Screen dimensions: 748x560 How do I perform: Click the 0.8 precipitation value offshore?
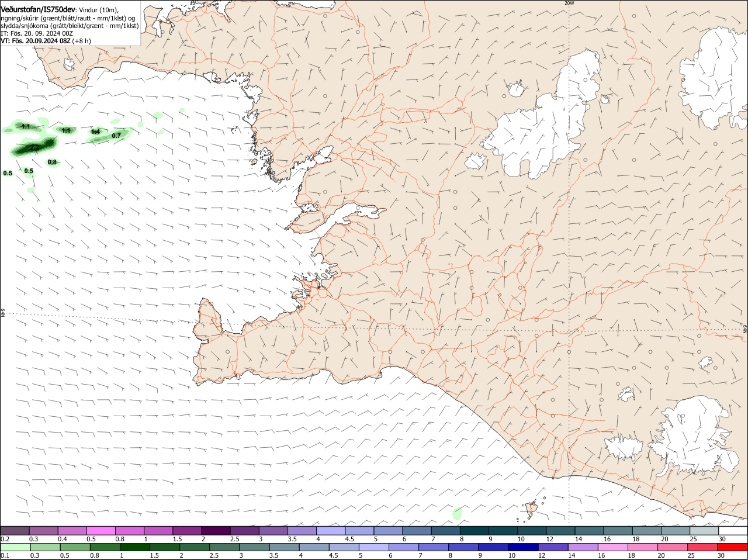tap(52, 162)
